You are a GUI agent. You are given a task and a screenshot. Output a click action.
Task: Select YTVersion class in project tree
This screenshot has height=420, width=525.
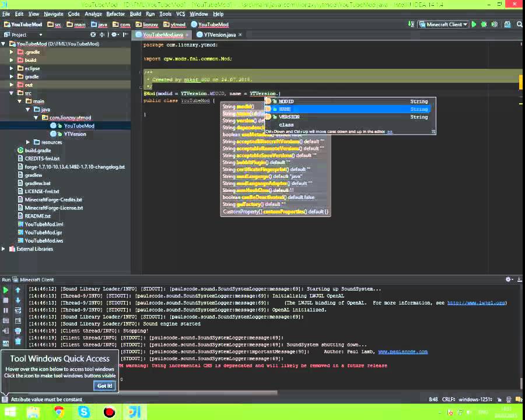[75, 134]
